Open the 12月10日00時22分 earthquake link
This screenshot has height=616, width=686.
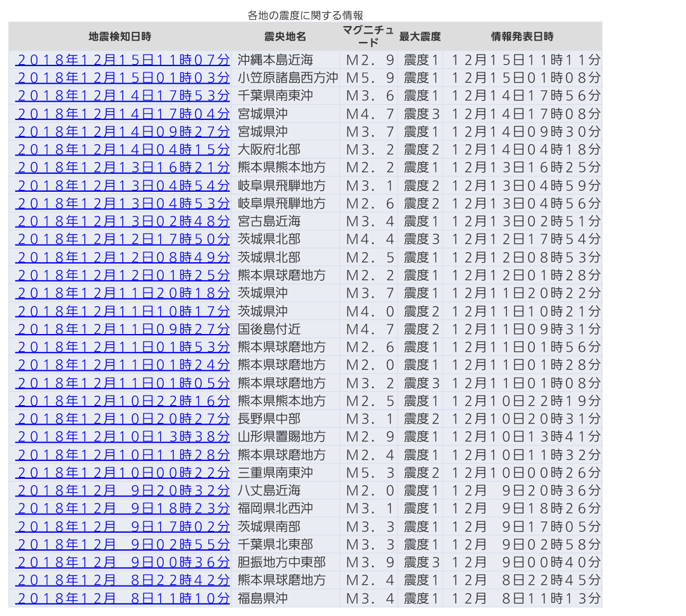tap(123, 473)
